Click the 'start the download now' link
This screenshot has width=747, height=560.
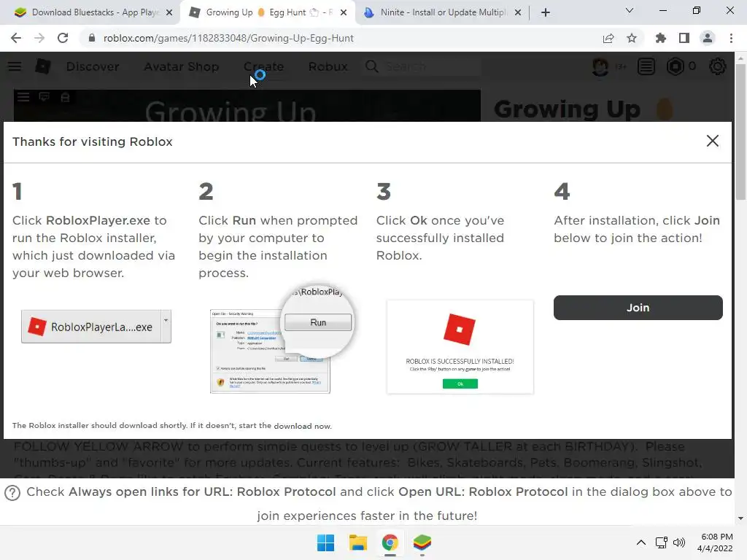[x=285, y=426]
